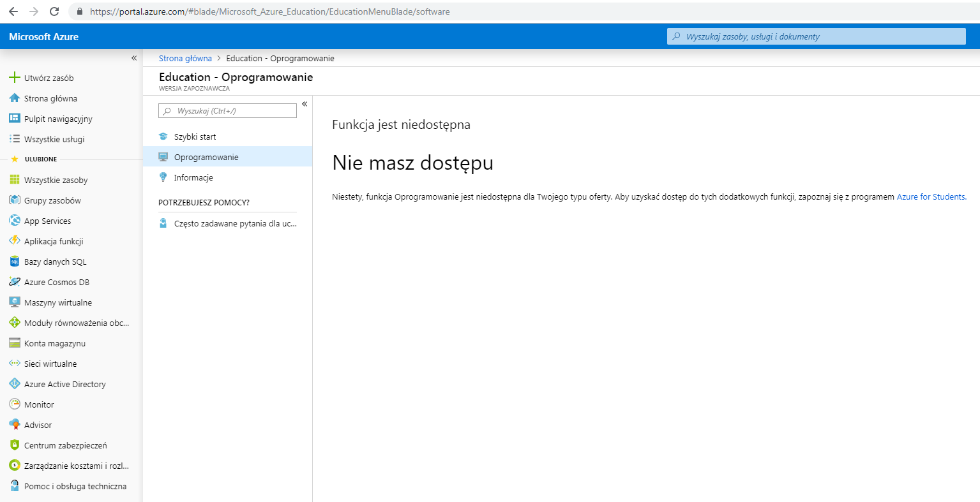Click the dashboard icon for Pulpit nawigacyjny
Image resolution: width=980 pixels, height=502 pixels.
tap(14, 119)
